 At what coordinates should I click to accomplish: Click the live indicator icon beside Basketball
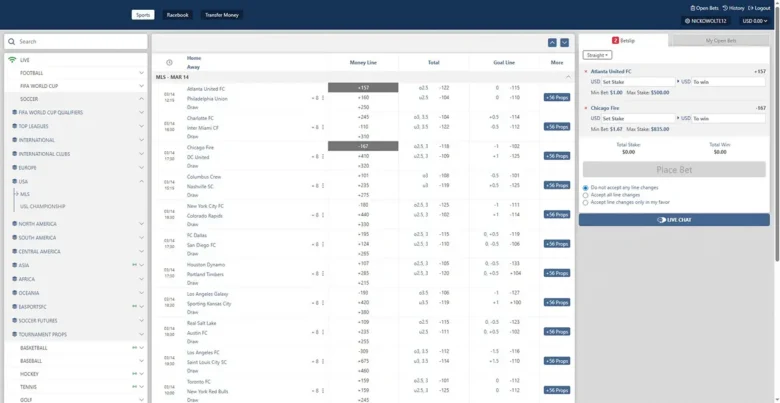coord(134,348)
